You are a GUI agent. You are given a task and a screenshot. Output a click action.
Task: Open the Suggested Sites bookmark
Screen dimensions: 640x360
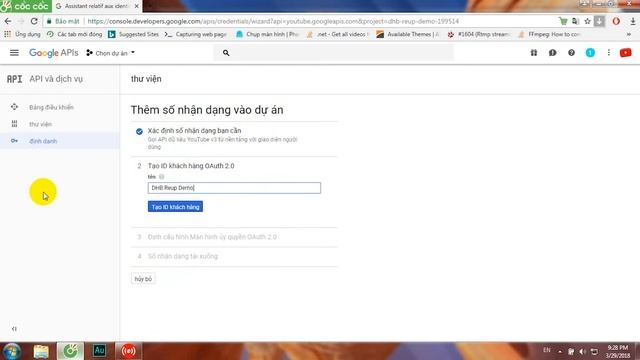pos(133,34)
